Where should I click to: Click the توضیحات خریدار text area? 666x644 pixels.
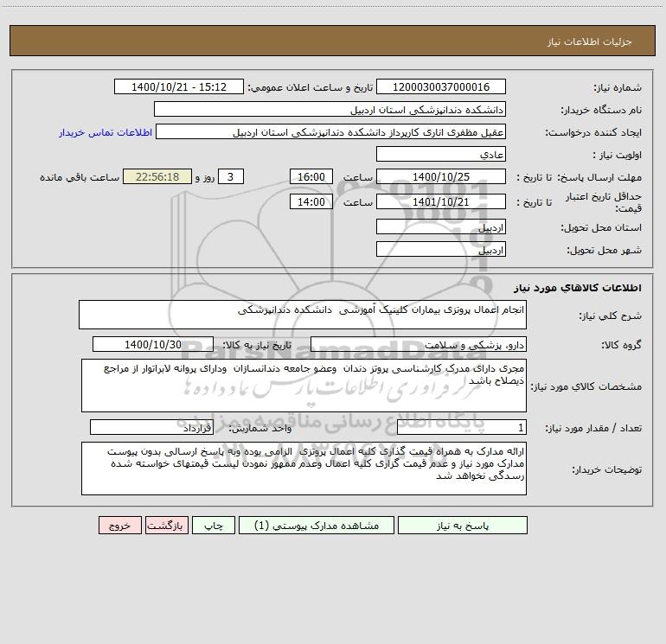tap(304, 469)
